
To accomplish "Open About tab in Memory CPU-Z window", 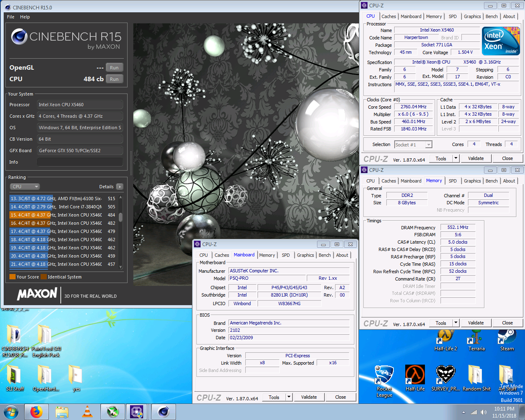I will point(509,181).
